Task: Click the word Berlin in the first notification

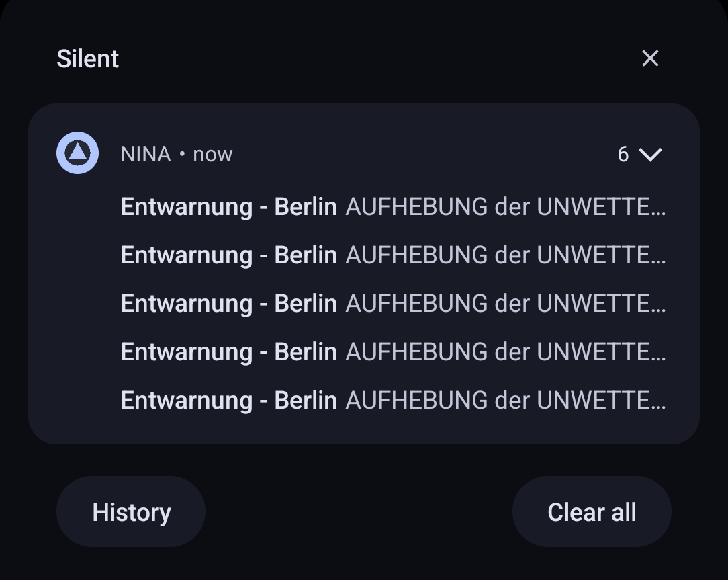Action: (x=306, y=207)
